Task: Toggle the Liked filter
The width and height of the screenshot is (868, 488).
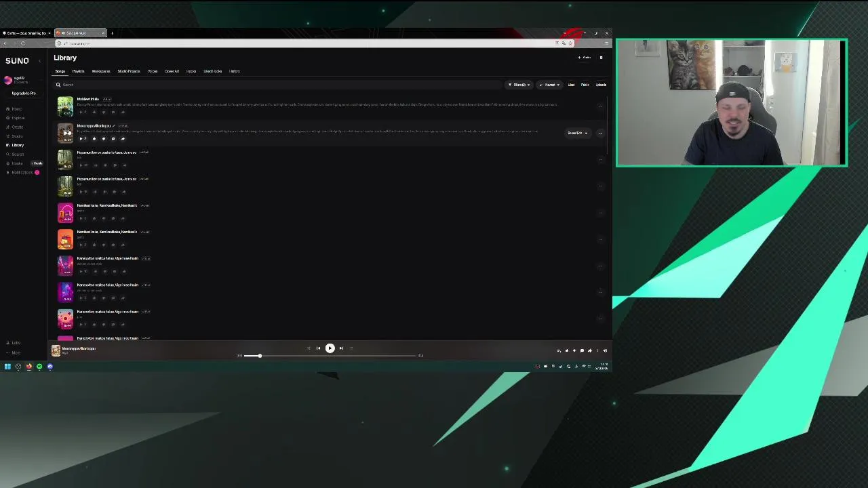Action: [x=571, y=85]
